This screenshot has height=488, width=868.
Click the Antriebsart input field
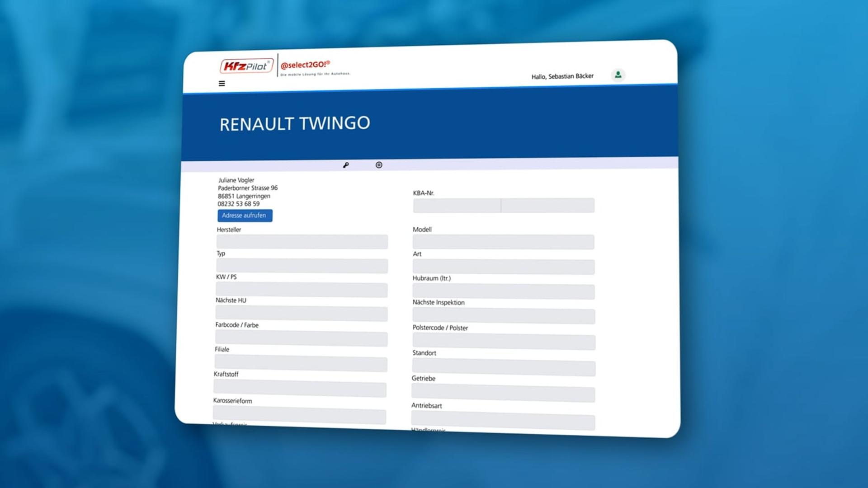(503, 421)
